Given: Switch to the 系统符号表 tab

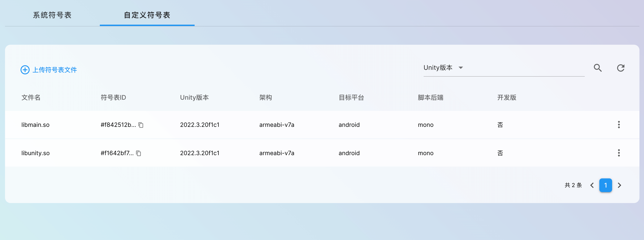Looking at the screenshot, I should (x=52, y=15).
